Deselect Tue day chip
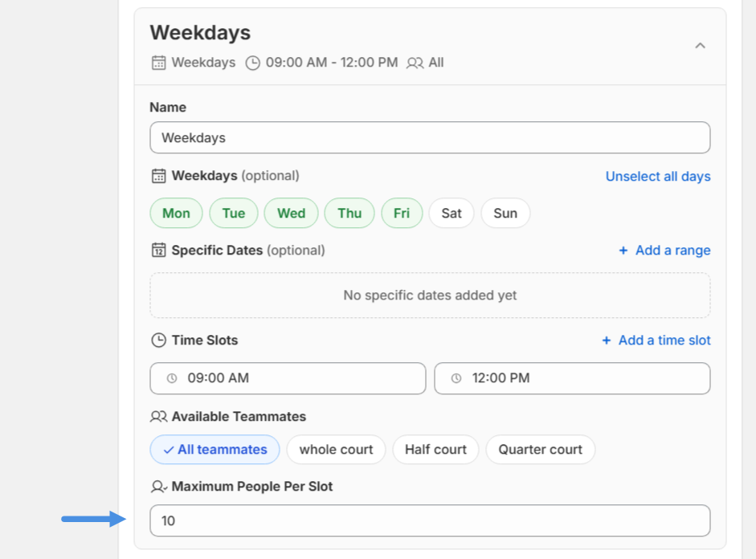Screen dimensions: 756x559 (234, 213)
